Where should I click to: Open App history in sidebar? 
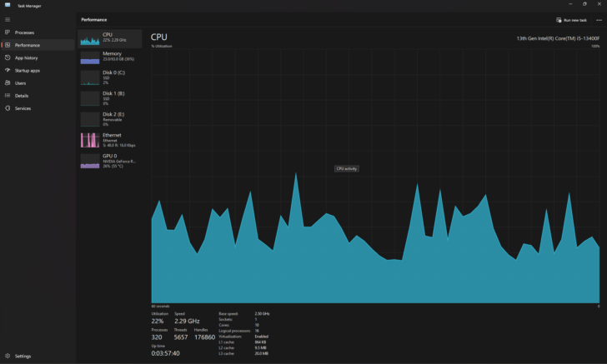(26, 57)
